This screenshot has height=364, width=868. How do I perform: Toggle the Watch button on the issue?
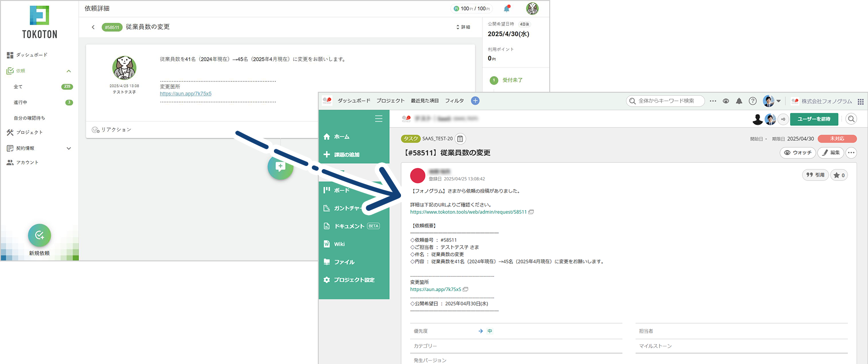[797, 153]
